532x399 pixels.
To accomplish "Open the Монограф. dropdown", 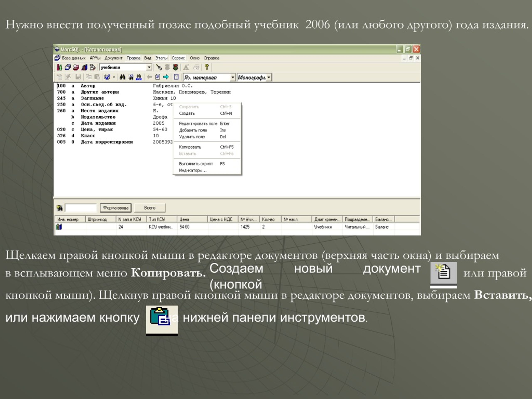I will (x=269, y=78).
